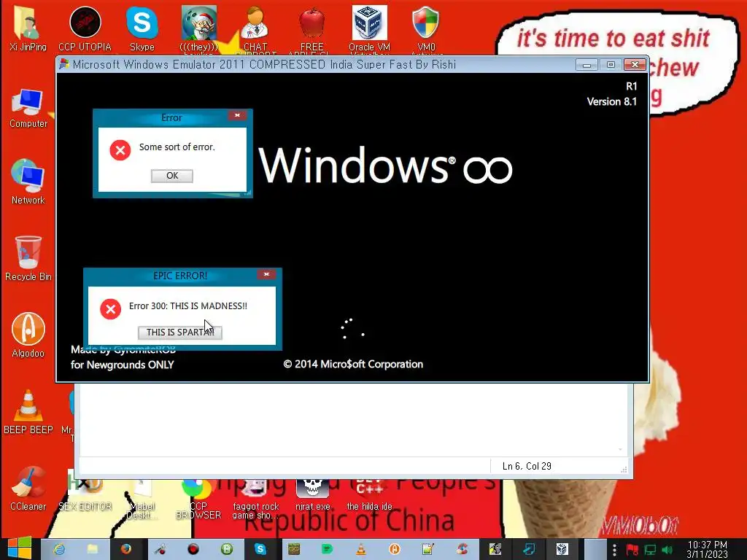The width and height of the screenshot is (747, 560).
Task: Open the Mabel Desktop shortcut icon
Action: [x=142, y=499]
